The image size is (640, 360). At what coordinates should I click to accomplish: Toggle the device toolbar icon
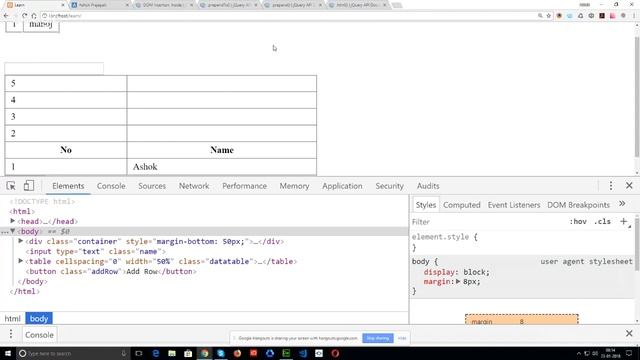pyautogui.click(x=29, y=186)
